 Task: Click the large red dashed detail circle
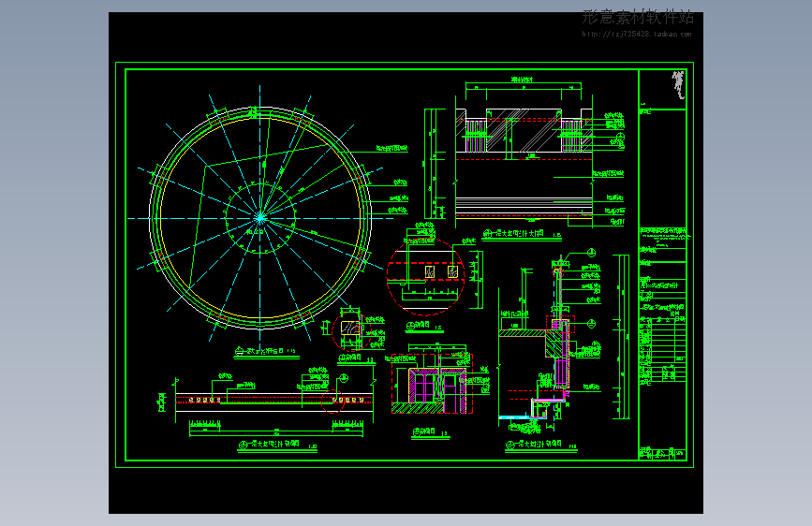click(425, 276)
